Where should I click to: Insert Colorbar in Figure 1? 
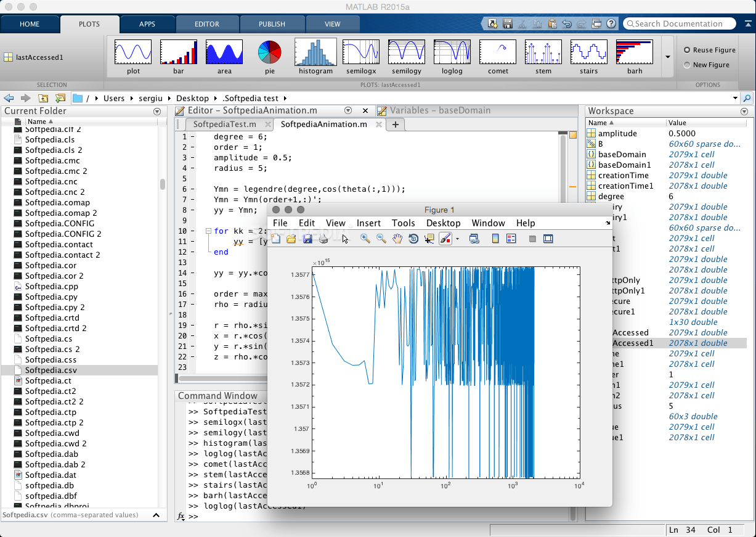(495, 239)
